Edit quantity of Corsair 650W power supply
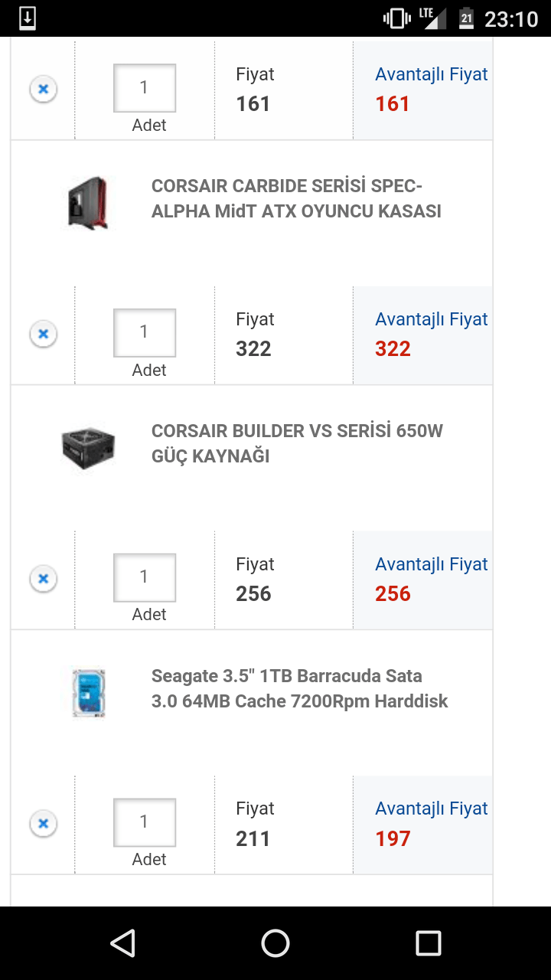Viewport: 551px width, 980px height. (x=145, y=577)
